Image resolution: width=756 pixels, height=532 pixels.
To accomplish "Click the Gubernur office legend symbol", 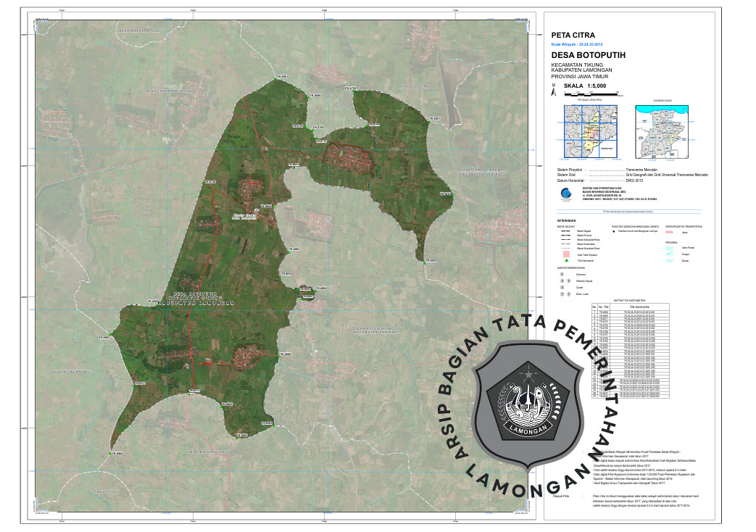I will [561, 275].
